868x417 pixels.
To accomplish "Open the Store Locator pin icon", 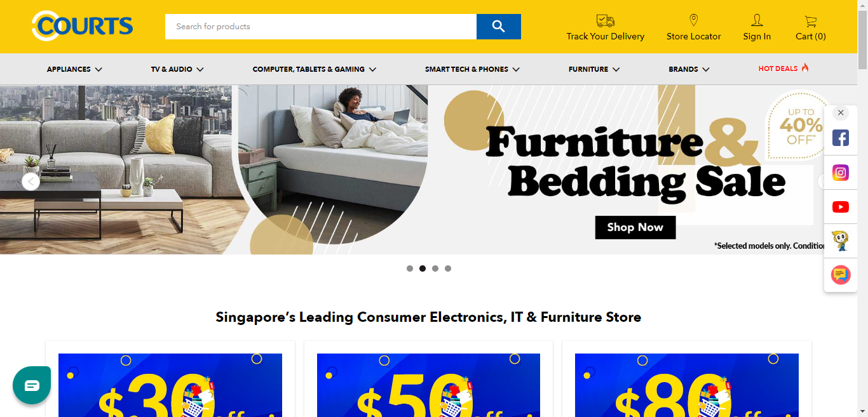I will (694, 20).
